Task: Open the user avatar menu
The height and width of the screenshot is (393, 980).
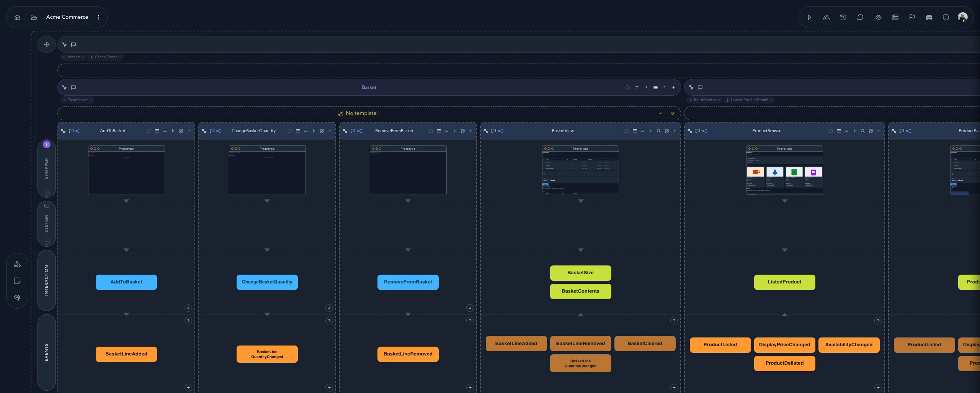Action: click(x=963, y=17)
